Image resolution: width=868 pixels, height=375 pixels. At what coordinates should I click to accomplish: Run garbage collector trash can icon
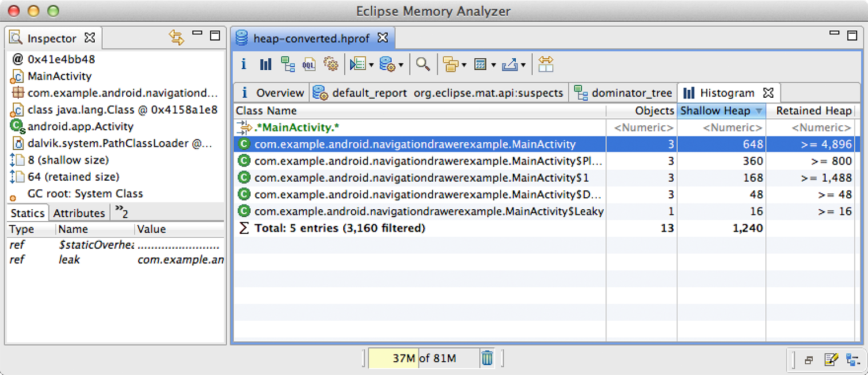pos(487,358)
